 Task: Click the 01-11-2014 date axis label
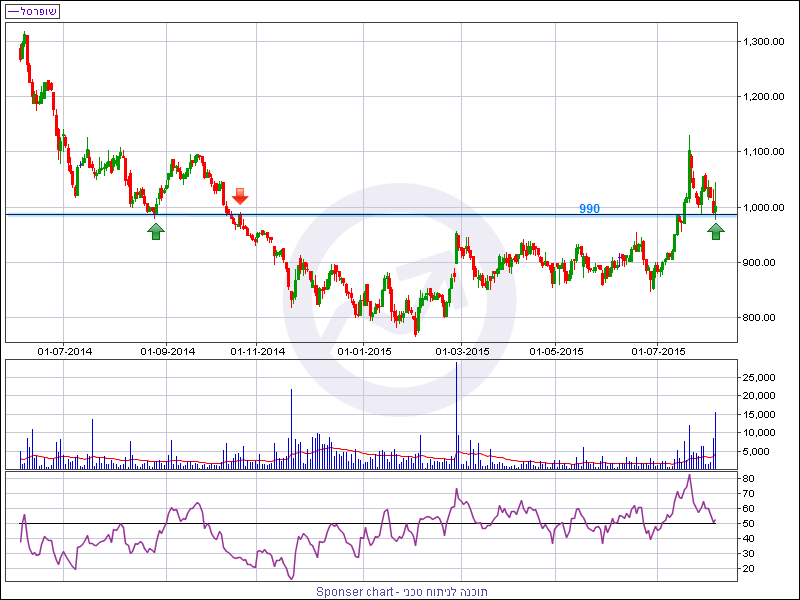[258, 351]
